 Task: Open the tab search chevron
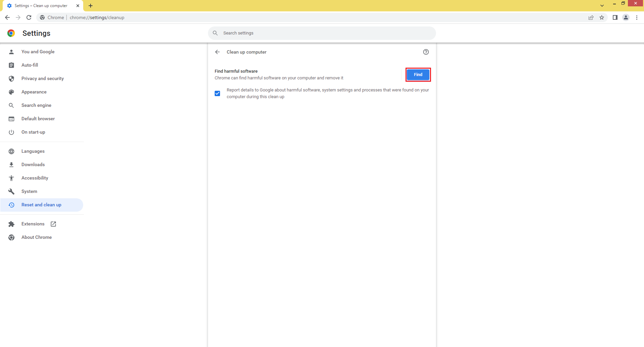point(602,5)
